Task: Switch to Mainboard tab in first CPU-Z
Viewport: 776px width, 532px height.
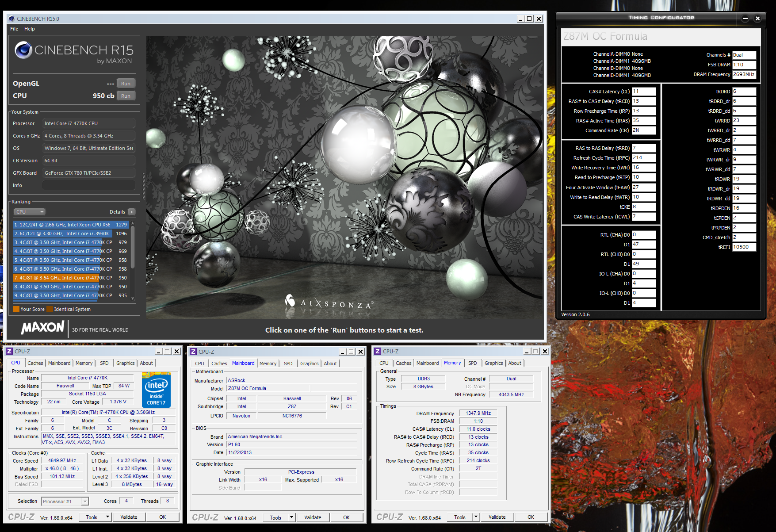Action: point(59,363)
